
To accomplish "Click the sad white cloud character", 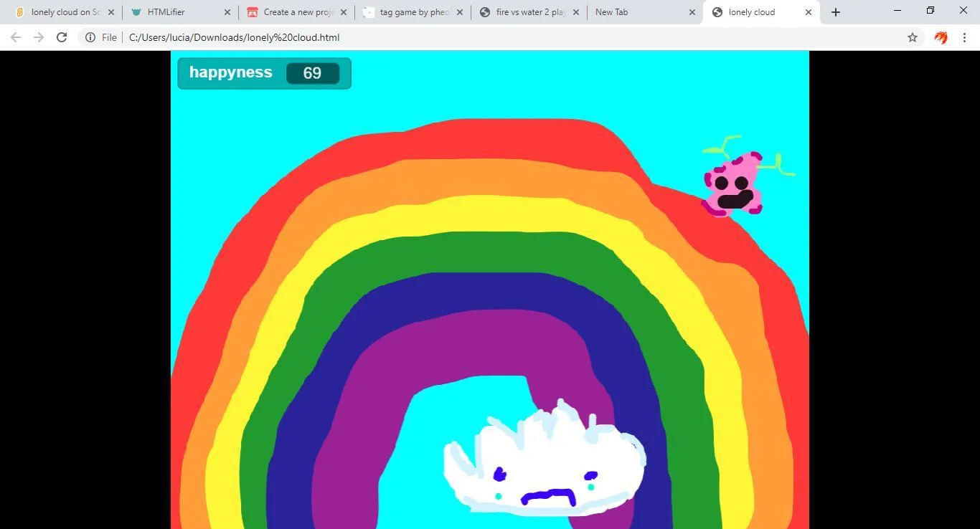I will [545, 457].
